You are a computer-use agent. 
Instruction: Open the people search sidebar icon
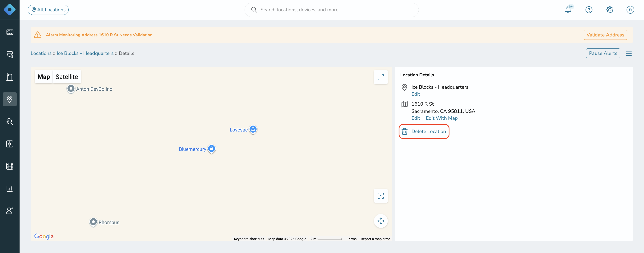[x=10, y=122]
